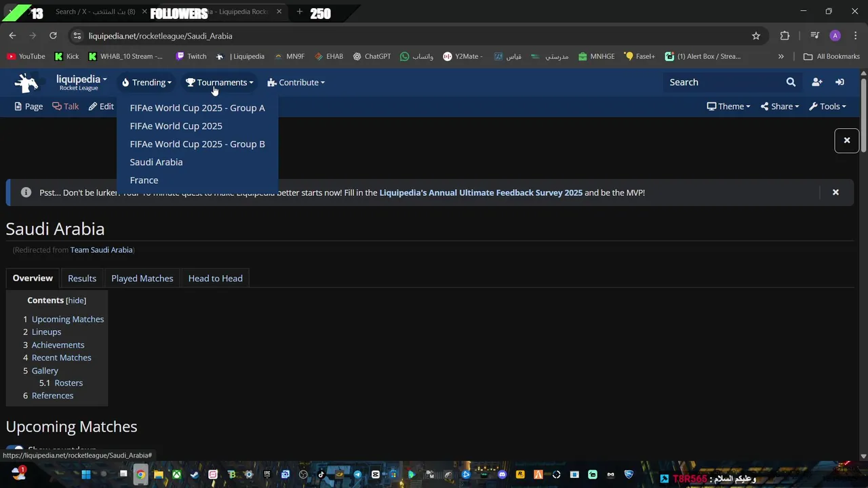Dismiss the survey banner with its X
The height and width of the screenshot is (488, 868).
[x=835, y=192]
